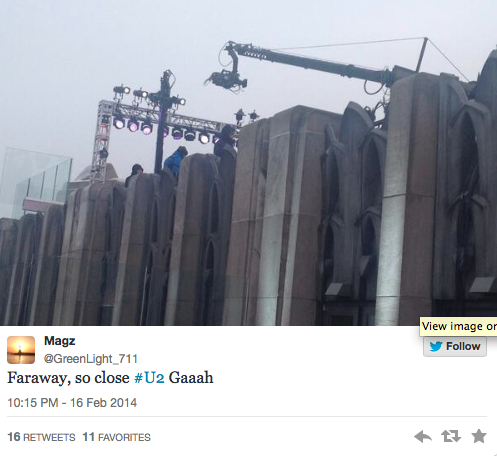
Task: Open Magz's sunset profile avatar
Action: click(21, 350)
